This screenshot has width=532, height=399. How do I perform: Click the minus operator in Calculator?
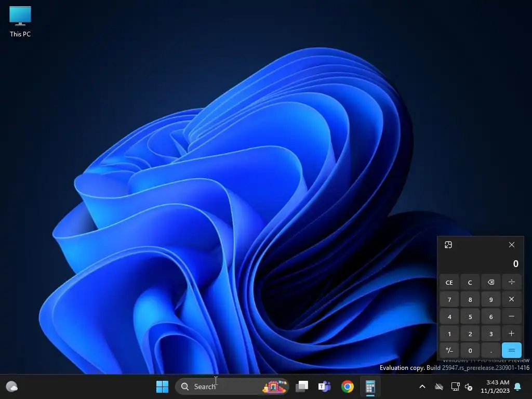[x=512, y=316]
